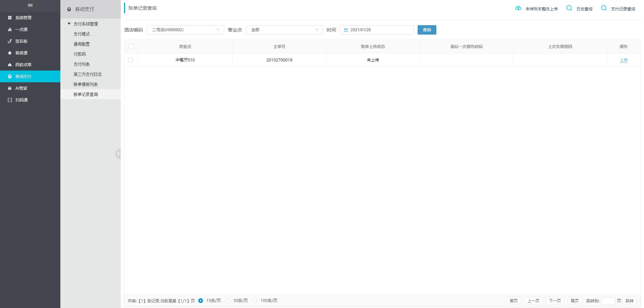Screen dimensions: 644x308
Task: Collapse the submenu panel with arrow handle
Action: 118,154
